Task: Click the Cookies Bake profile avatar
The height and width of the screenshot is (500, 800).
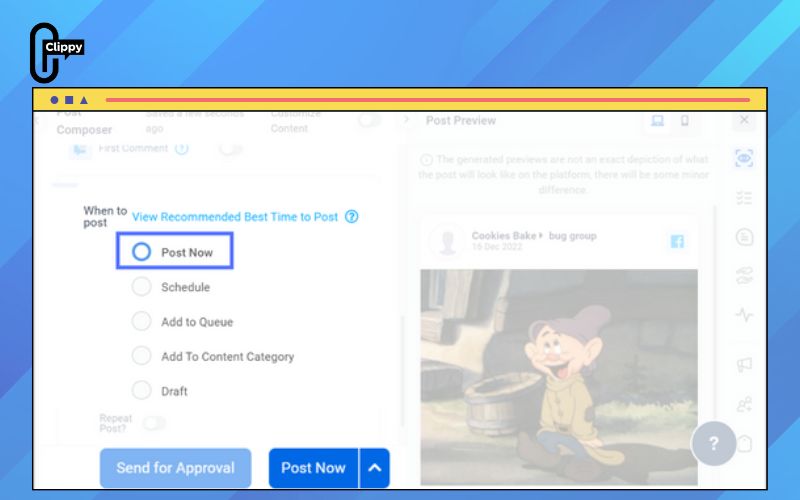Action: [x=447, y=241]
